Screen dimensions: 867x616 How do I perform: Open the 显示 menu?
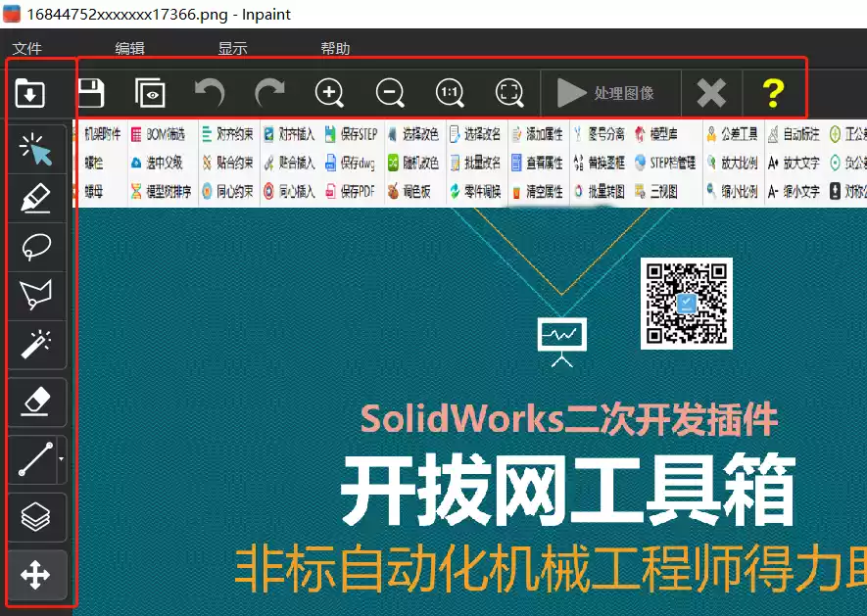232,49
